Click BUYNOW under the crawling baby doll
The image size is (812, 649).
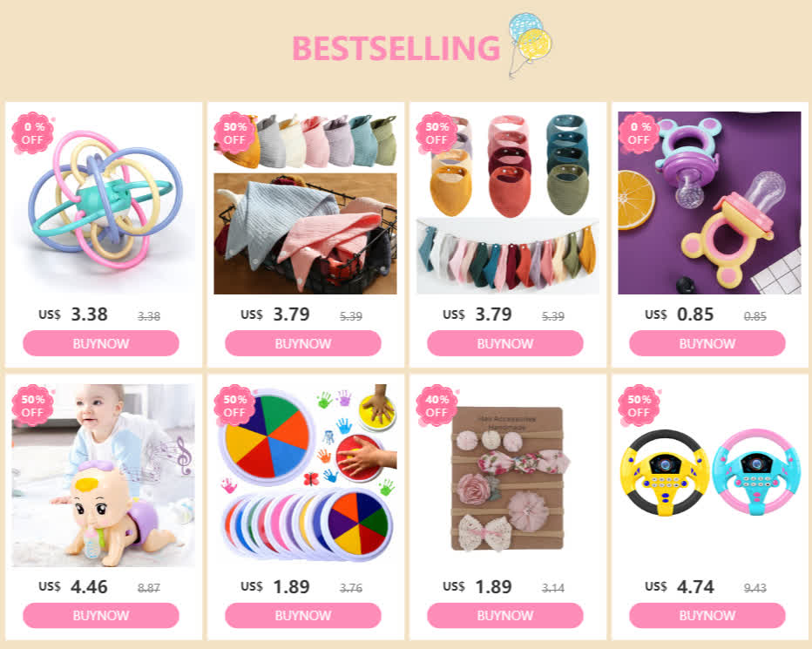(101, 615)
